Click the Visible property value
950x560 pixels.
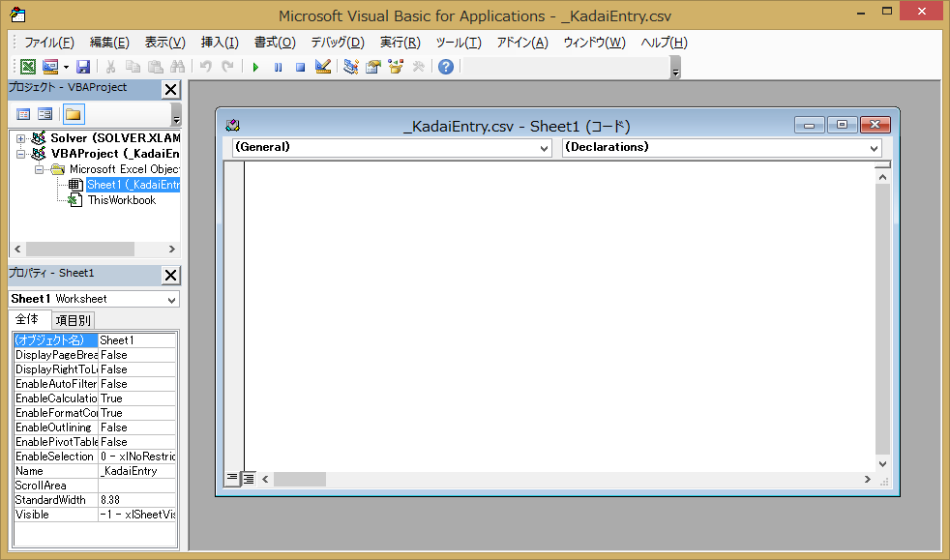coord(137,515)
